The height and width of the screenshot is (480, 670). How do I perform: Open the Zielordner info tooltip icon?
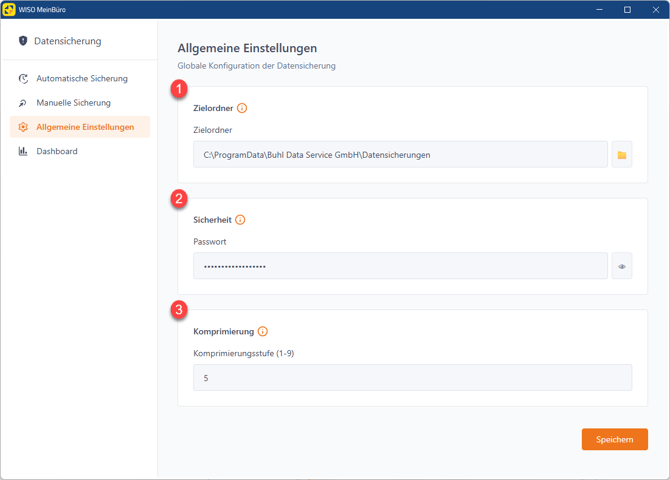[242, 108]
